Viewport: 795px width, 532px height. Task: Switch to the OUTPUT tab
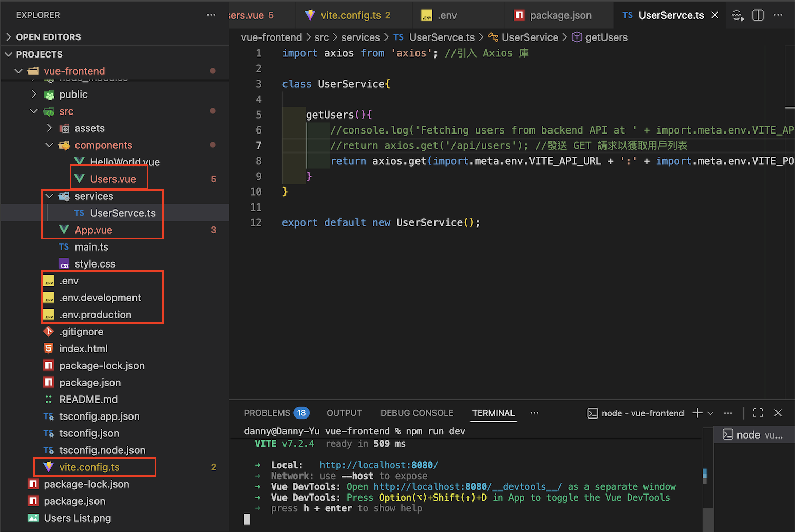coord(344,413)
